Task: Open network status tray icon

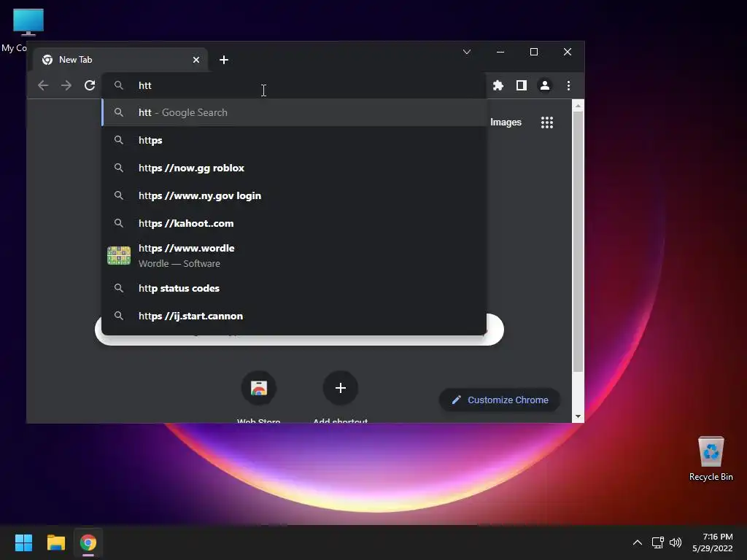Action: [x=657, y=542]
